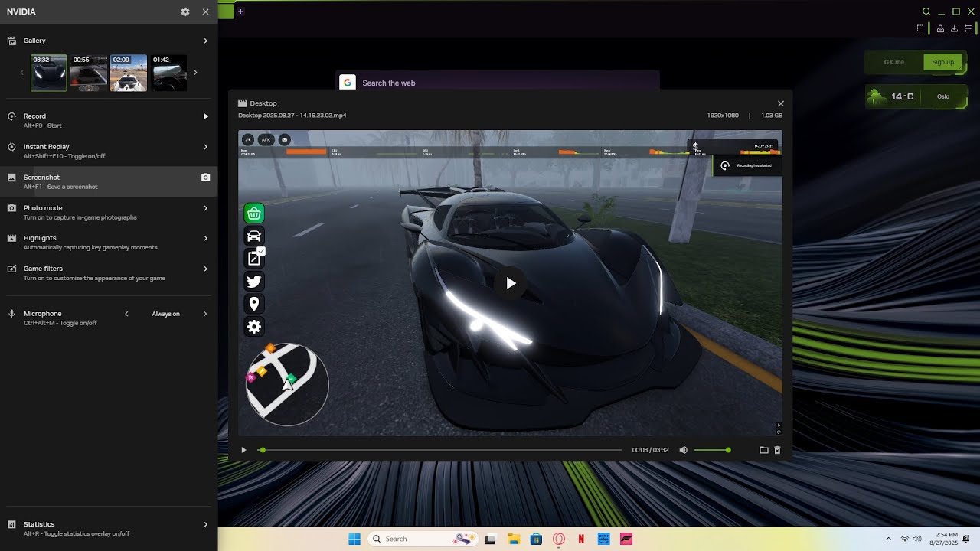This screenshot has height=551, width=980.
Task: Open the Opera GX search magnifier icon
Action: 926,11
